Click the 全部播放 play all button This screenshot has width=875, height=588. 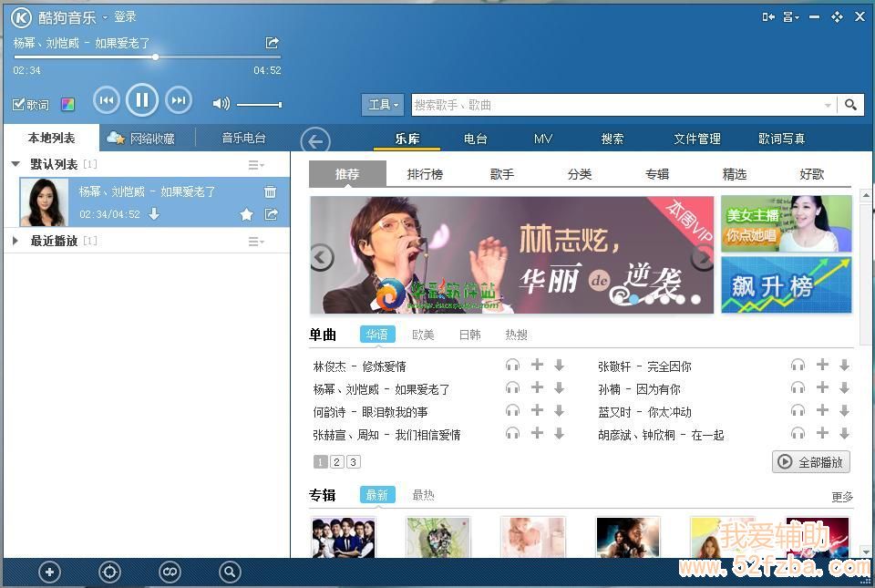point(811,462)
